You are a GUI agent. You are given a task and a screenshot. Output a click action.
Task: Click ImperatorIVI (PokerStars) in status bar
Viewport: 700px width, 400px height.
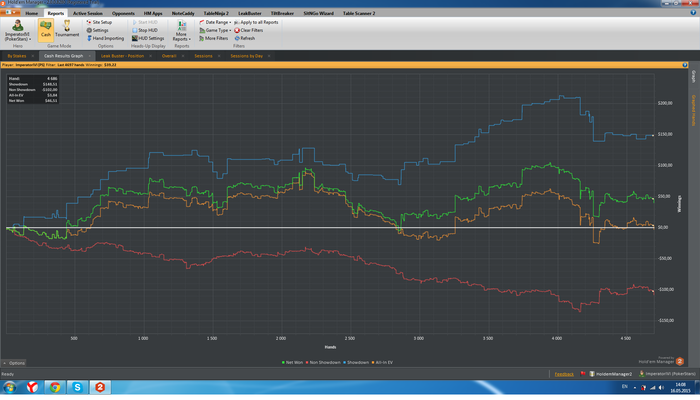tap(667, 374)
